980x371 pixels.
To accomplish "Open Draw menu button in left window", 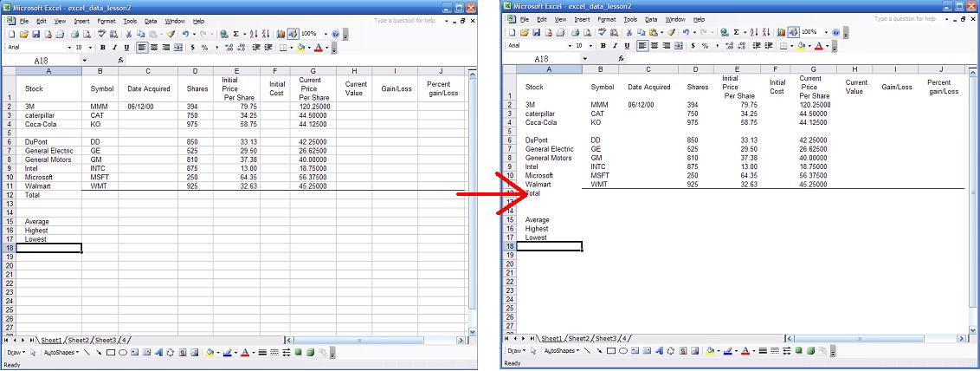I will click(16, 352).
